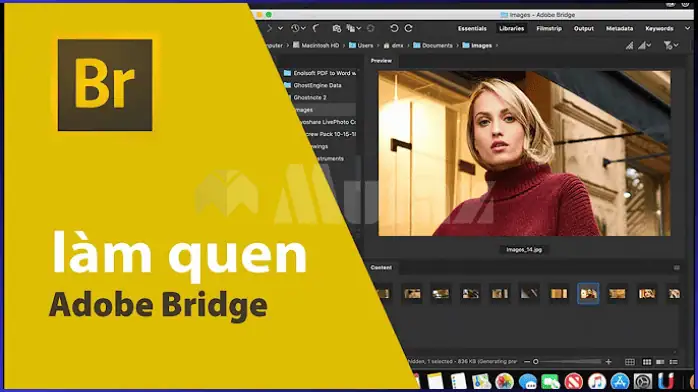698x392 pixels.
Task: Rotate image 90° counterclockwise
Action: click(394, 28)
